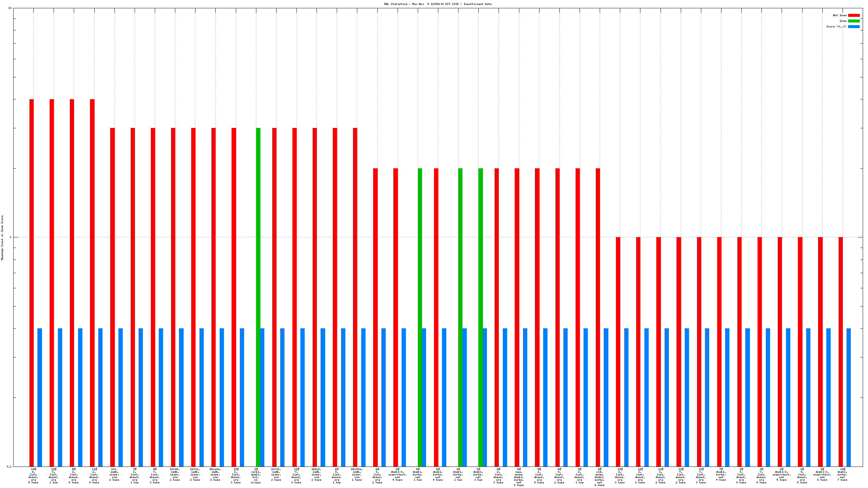Click the x-axis label '2ff04.iadb.isipp.com'
868x488 pixels.
coord(175,475)
